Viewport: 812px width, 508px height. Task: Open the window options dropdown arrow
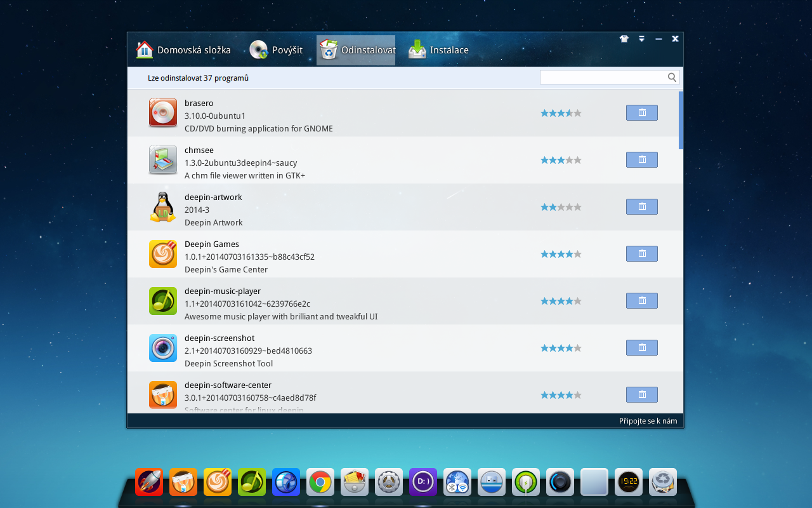point(641,38)
